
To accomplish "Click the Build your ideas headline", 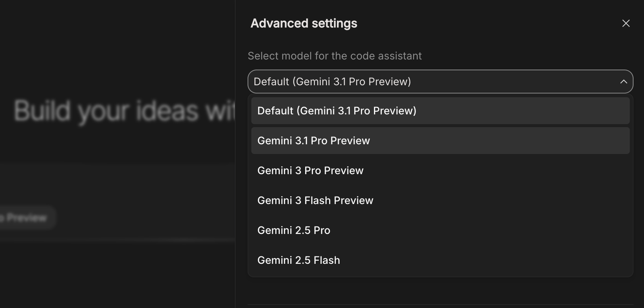I will [121, 111].
